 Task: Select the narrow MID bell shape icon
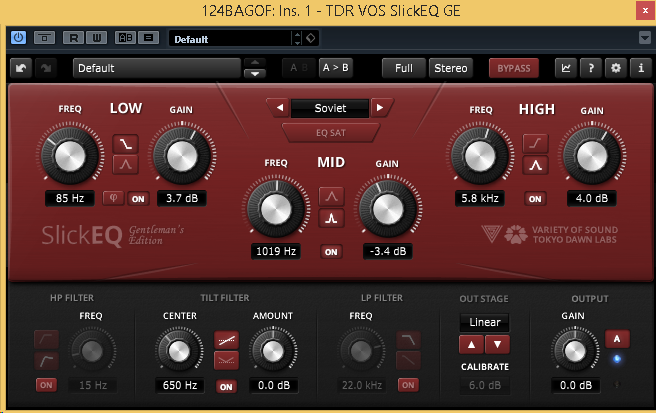click(x=331, y=217)
